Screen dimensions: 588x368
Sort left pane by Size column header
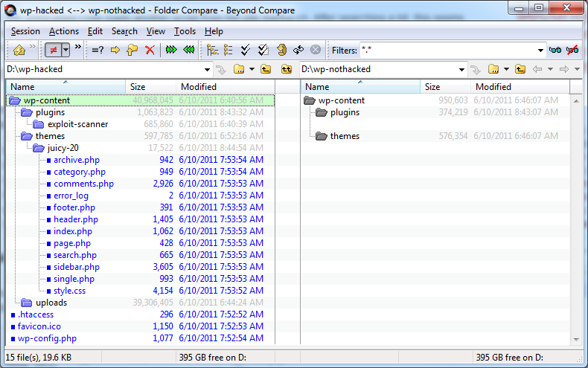pos(151,87)
